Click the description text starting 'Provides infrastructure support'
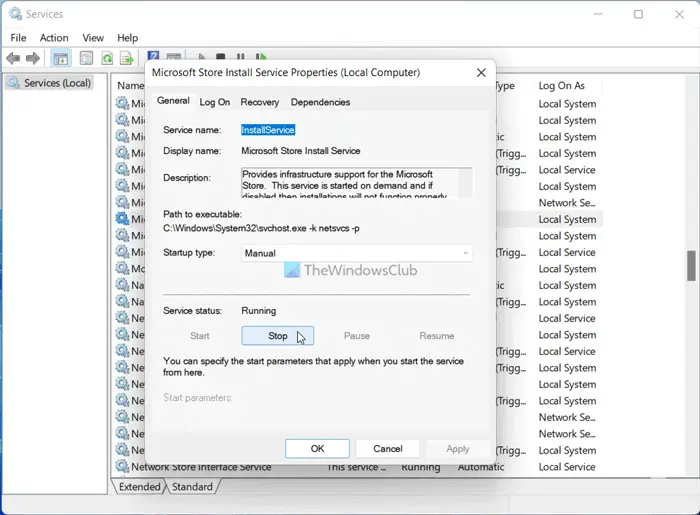This screenshot has height=515, width=700. click(x=344, y=184)
